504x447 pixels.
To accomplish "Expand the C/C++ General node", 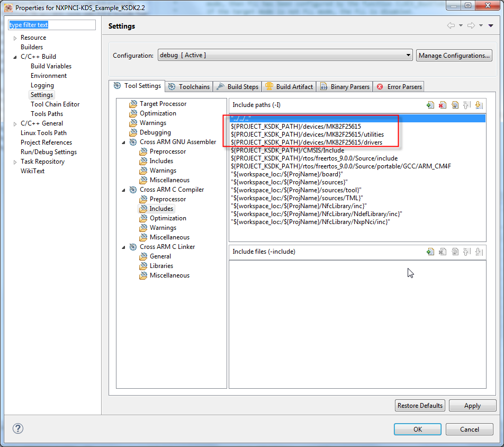I will click(x=15, y=124).
